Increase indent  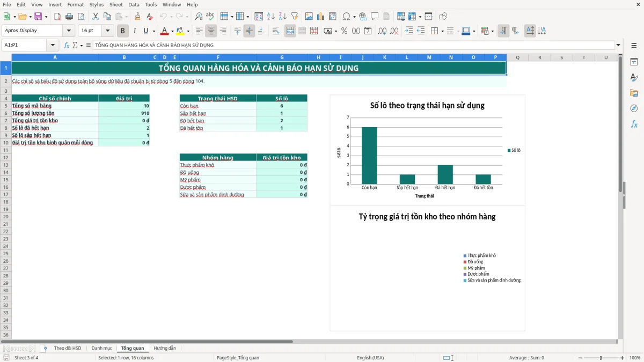coord(409,31)
